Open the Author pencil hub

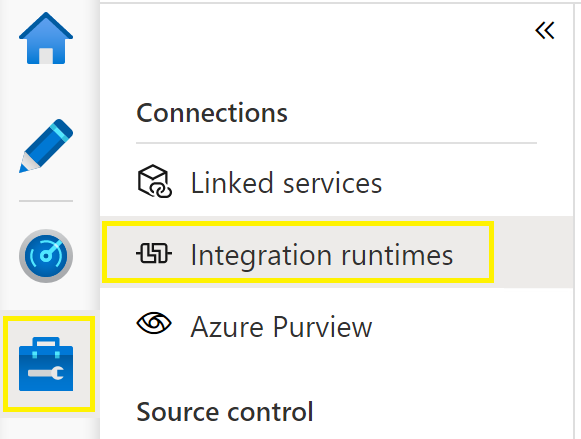coord(46,146)
